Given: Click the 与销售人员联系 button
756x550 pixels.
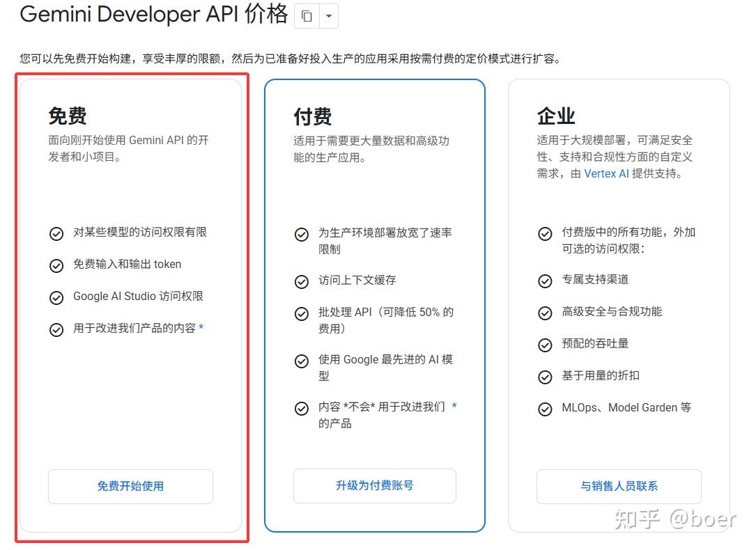Looking at the screenshot, I should click(619, 487).
